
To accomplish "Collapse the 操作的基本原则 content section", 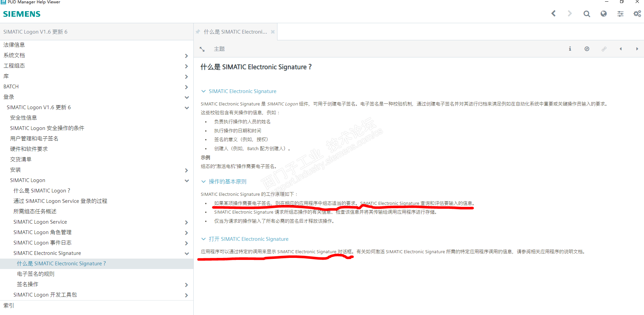I will (x=203, y=182).
